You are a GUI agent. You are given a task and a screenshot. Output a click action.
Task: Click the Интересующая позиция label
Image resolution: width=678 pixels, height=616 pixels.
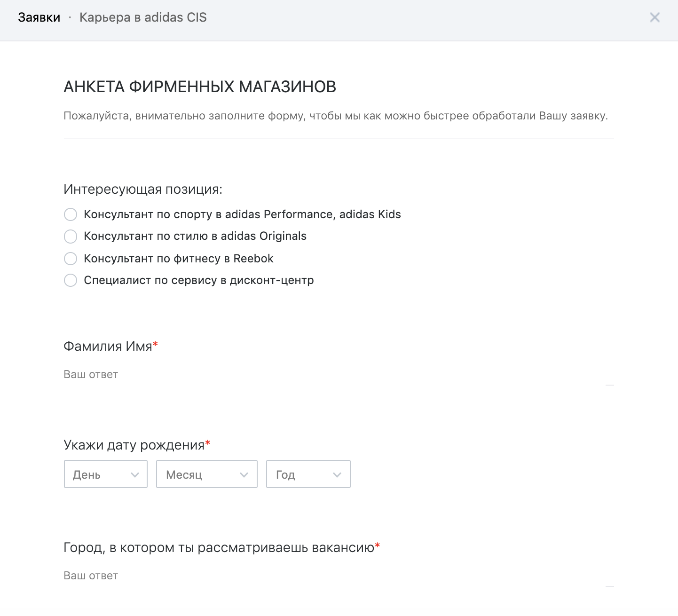(143, 190)
